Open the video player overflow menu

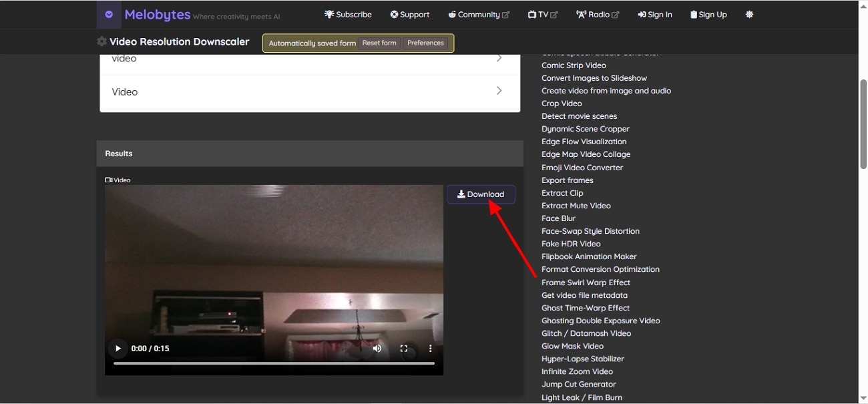coord(430,348)
